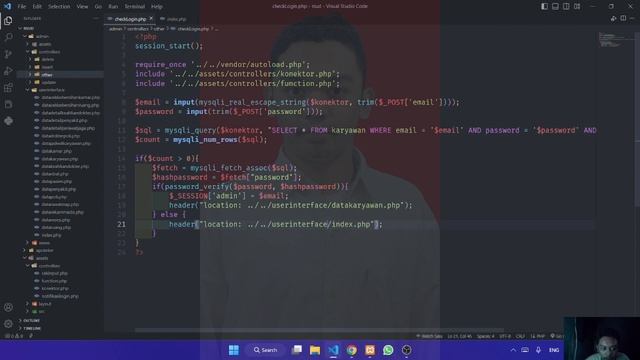Open datakaryawan.php in Explorer tree

61,159
